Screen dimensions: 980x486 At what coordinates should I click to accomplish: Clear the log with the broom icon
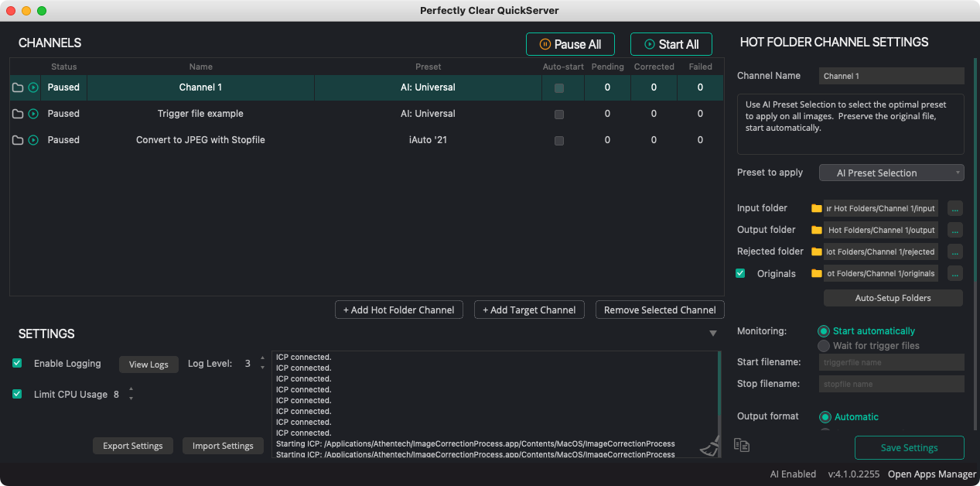709,447
